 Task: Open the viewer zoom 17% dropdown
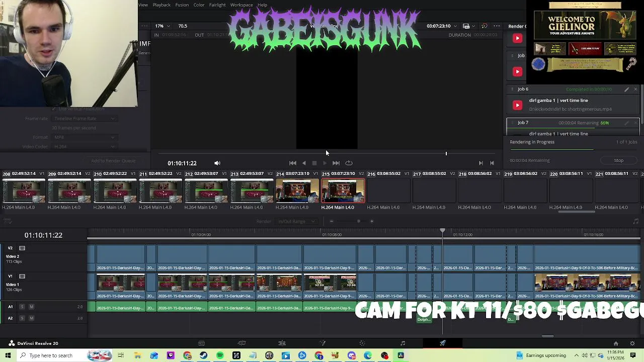(163, 26)
